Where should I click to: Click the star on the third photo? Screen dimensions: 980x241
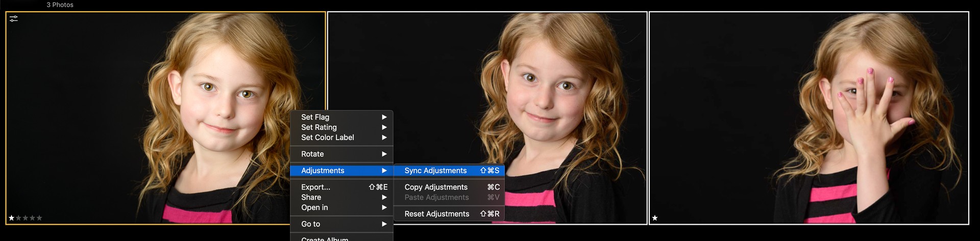pos(655,218)
